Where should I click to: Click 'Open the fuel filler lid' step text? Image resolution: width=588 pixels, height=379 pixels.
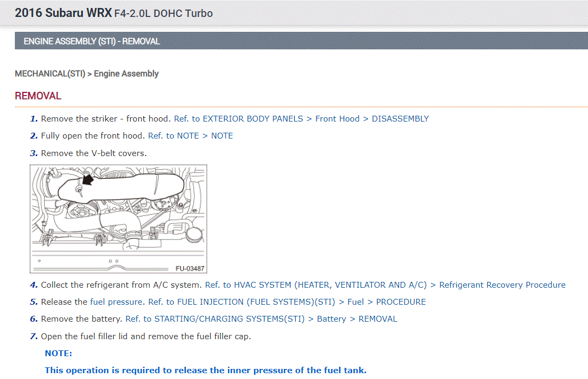click(x=146, y=337)
